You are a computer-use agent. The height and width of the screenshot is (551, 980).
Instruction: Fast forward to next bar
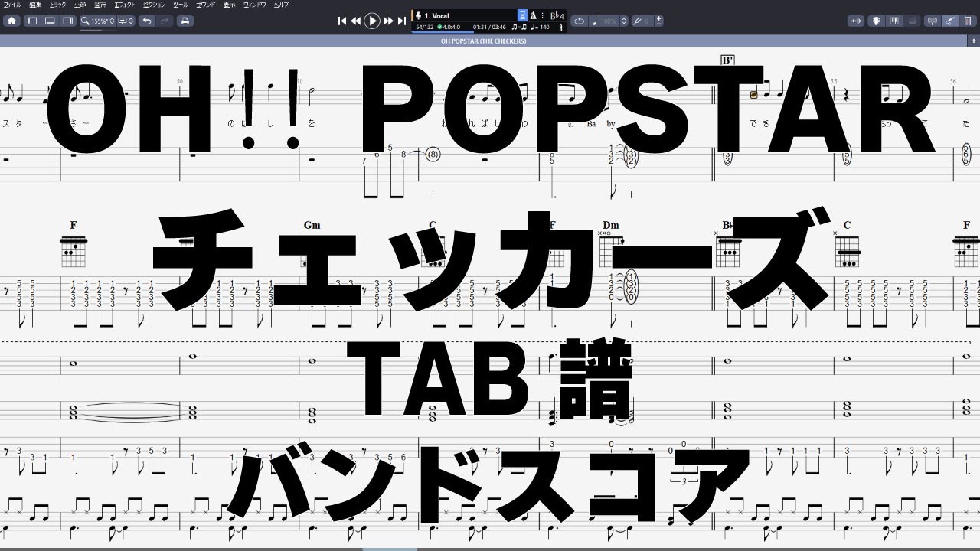(x=388, y=21)
